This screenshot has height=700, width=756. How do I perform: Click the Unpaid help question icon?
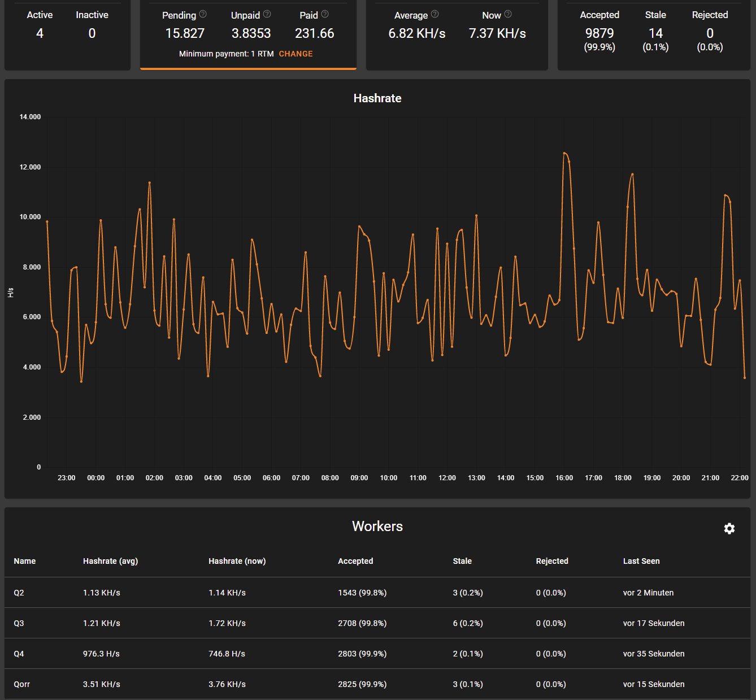coord(267,14)
